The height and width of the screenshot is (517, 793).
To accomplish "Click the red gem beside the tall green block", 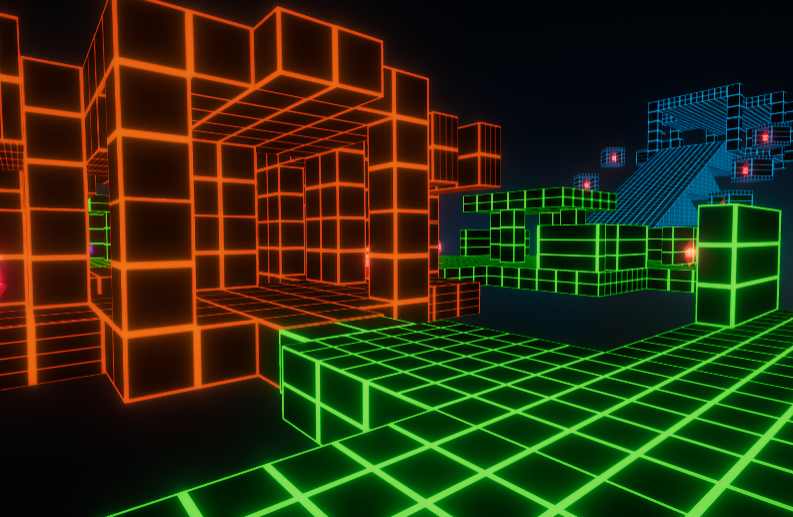I will 690,252.
